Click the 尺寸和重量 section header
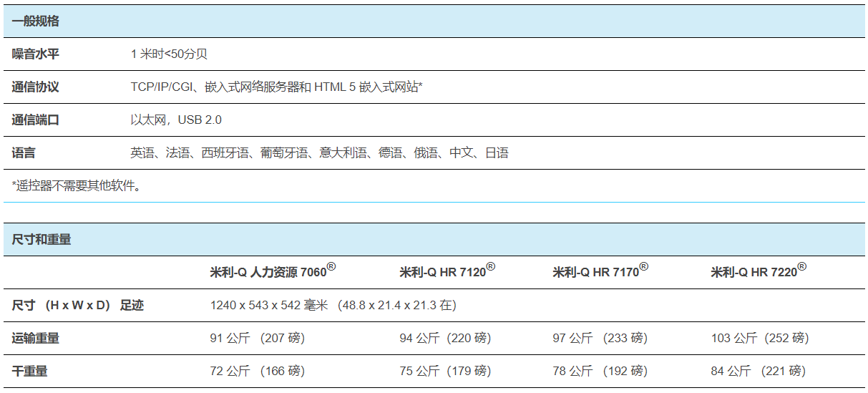 pyautogui.click(x=42, y=240)
